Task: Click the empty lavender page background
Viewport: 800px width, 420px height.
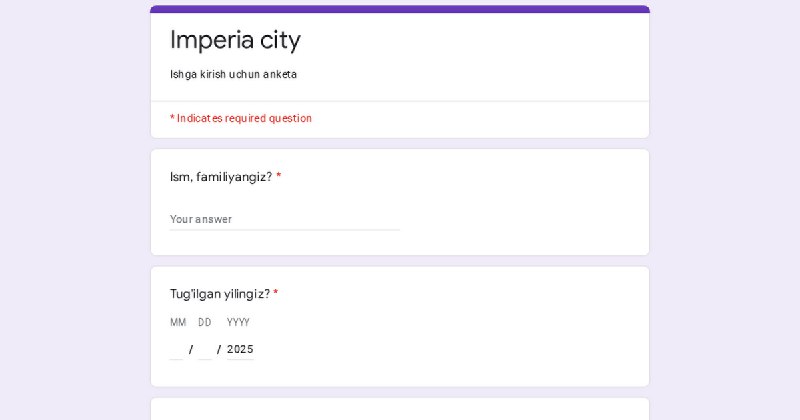Action: point(71,204)
